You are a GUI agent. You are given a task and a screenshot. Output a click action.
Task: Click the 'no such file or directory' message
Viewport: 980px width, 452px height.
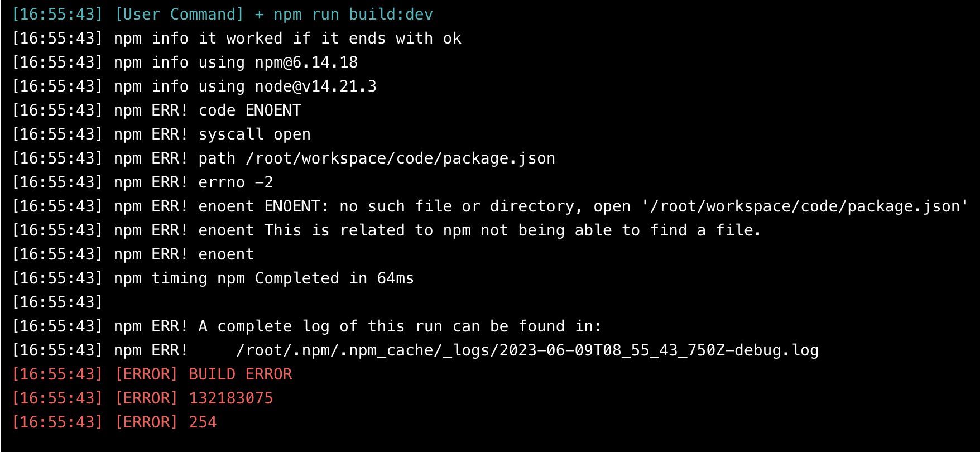tap(457, 206)
